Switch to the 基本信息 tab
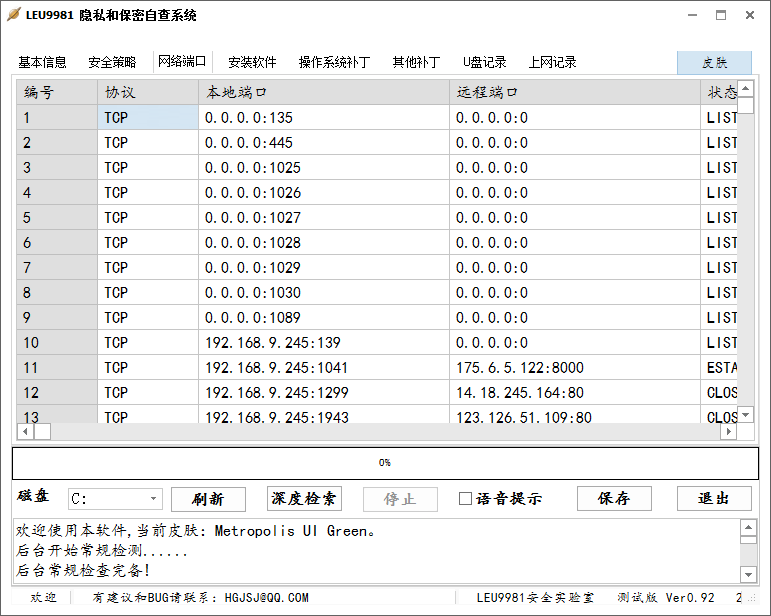The height and width of the screenshot is (616, 771). [43, 62]
